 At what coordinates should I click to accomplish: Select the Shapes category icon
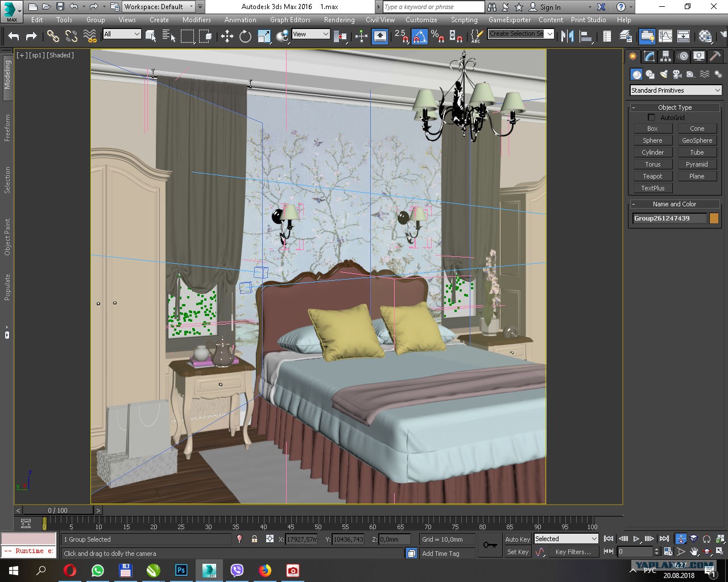coord(650,74)
